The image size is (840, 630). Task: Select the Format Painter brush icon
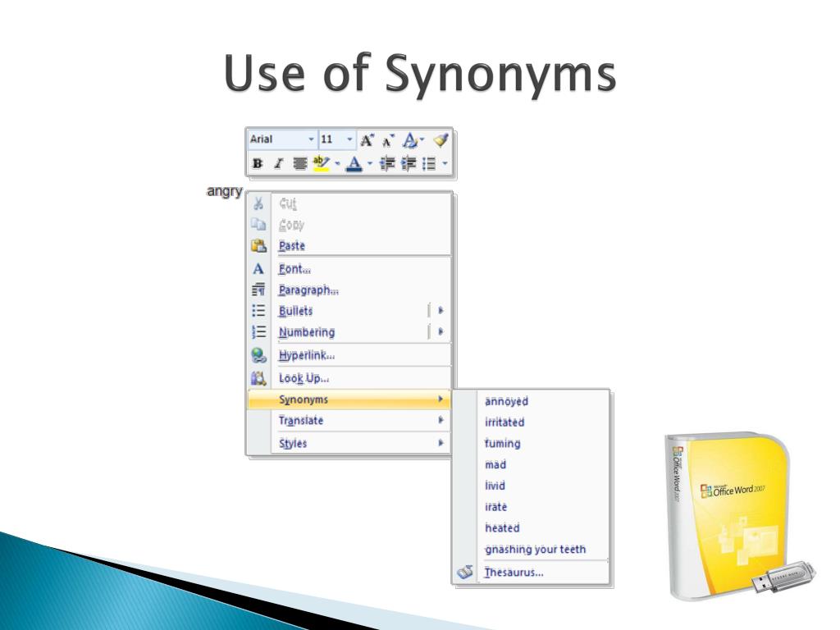click(x=441, y=140)
